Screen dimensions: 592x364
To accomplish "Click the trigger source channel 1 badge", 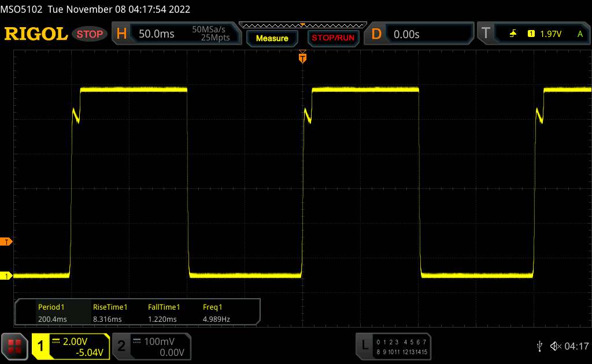I will 531,34.
